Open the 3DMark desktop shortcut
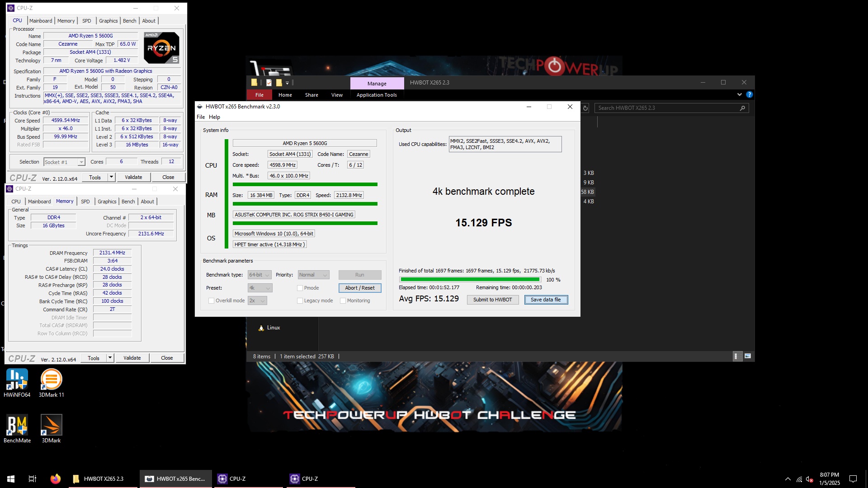Image resolution: width=868 pixels, height=488 pixels. pos(51,428)
